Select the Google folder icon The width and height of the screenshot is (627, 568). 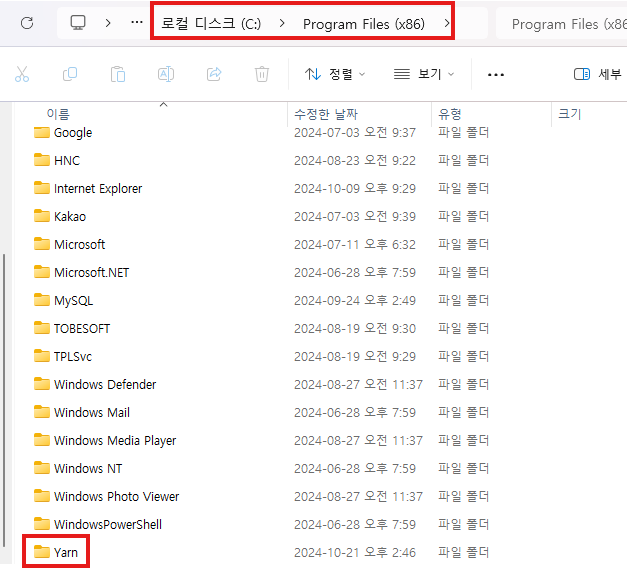coord(42,132)
